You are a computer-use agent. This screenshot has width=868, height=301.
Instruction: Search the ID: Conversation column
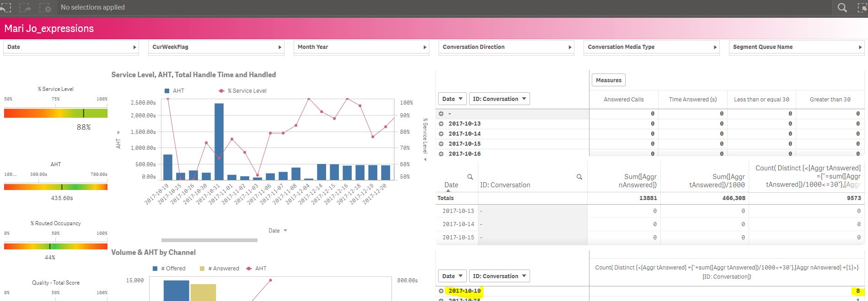[579, 177]
